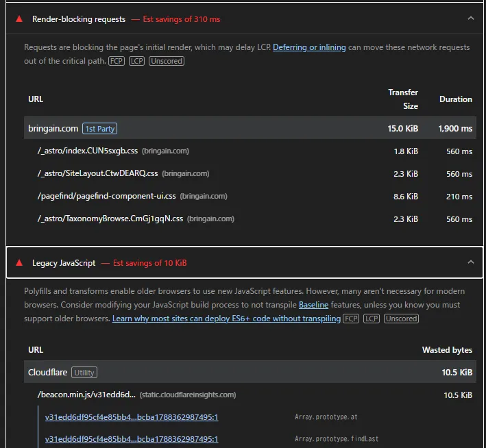Click the (static.cloudflareinsights.com) host label

[188, 395]
